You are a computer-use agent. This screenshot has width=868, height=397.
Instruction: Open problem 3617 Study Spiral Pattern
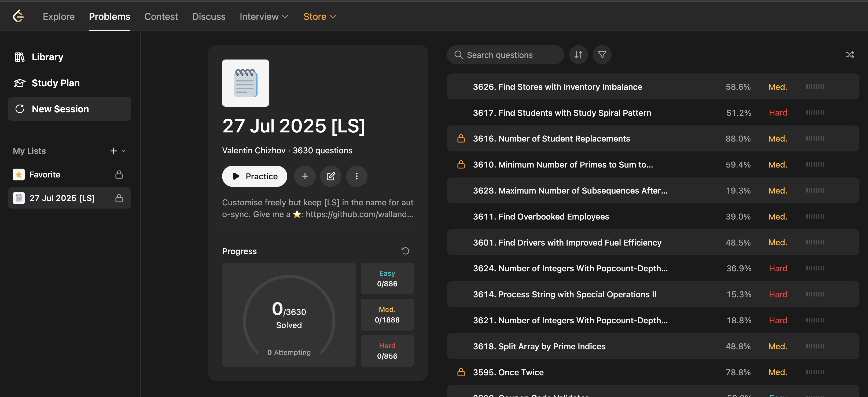click(562, 113)
